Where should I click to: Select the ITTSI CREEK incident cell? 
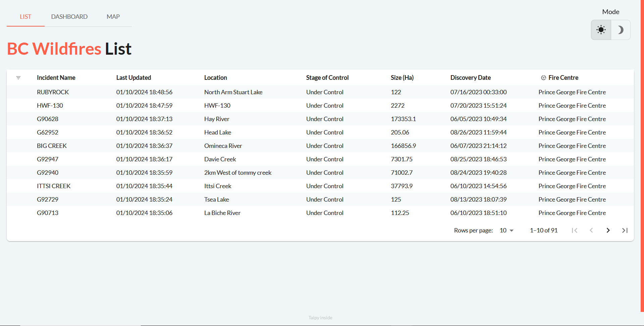point(54,186)
